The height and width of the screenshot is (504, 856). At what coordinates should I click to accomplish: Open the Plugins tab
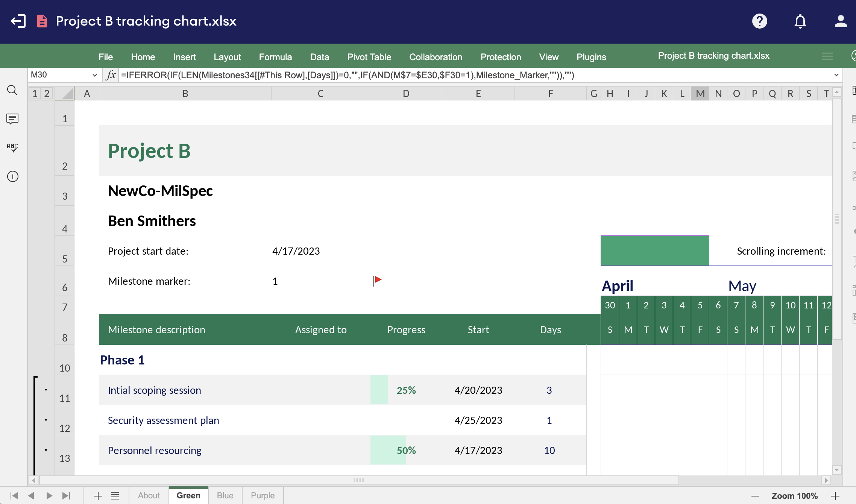[x=591, y=57]
